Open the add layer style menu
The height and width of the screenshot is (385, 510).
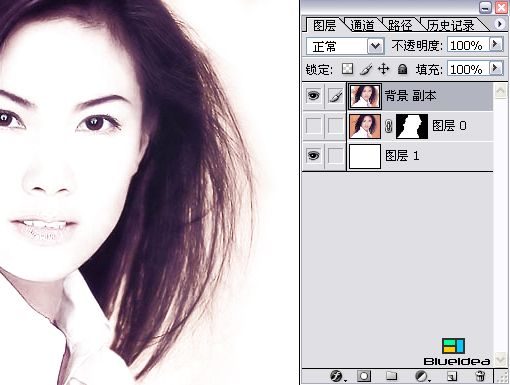click(337, 376)
